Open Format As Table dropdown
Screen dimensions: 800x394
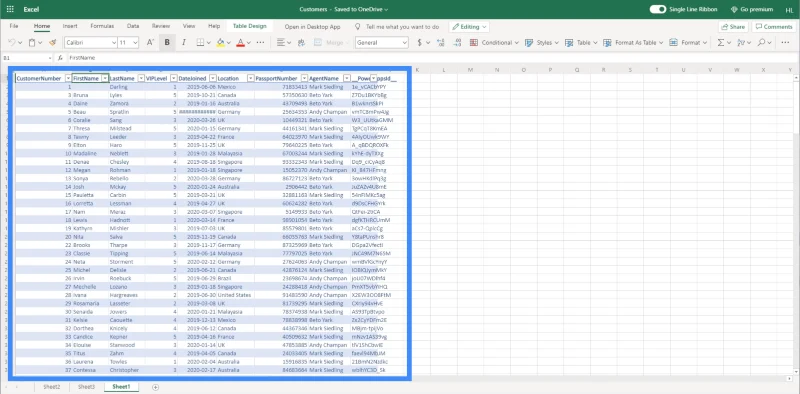[633, 43]
